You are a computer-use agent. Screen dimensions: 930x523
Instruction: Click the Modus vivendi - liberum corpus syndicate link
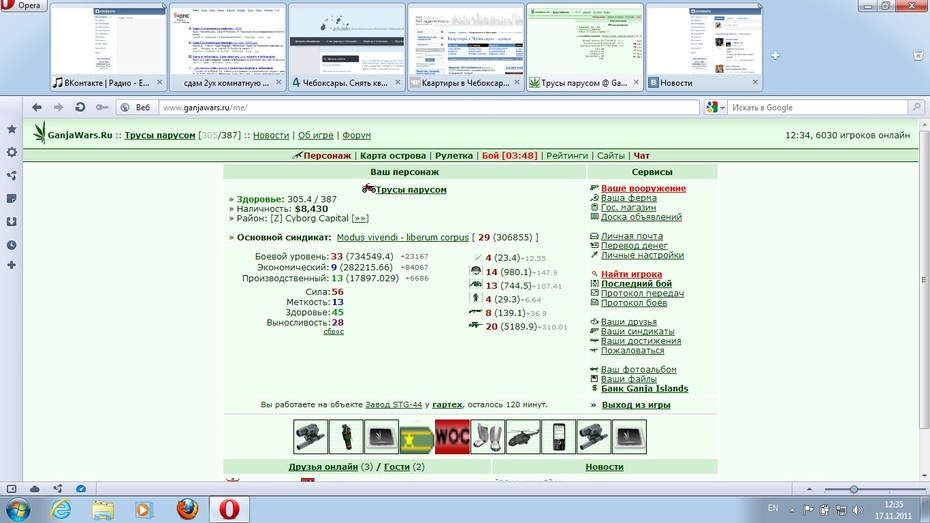(403, 237)
